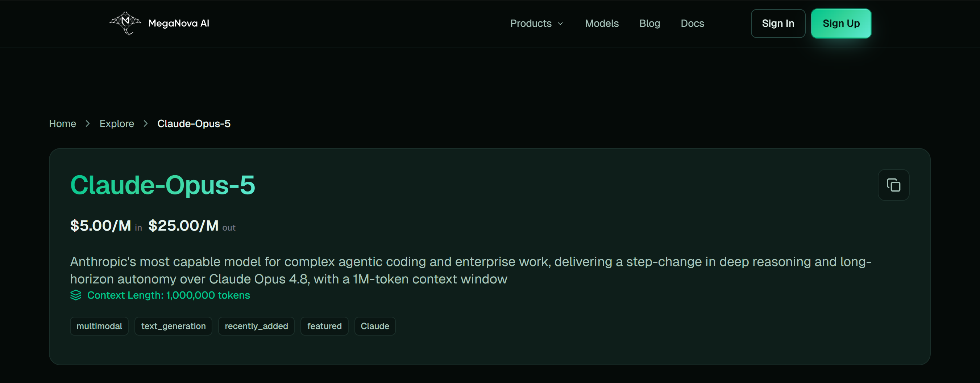The image size is (980, 383).
Task: Click the Context Length layers icon
Action: (76, 295)
